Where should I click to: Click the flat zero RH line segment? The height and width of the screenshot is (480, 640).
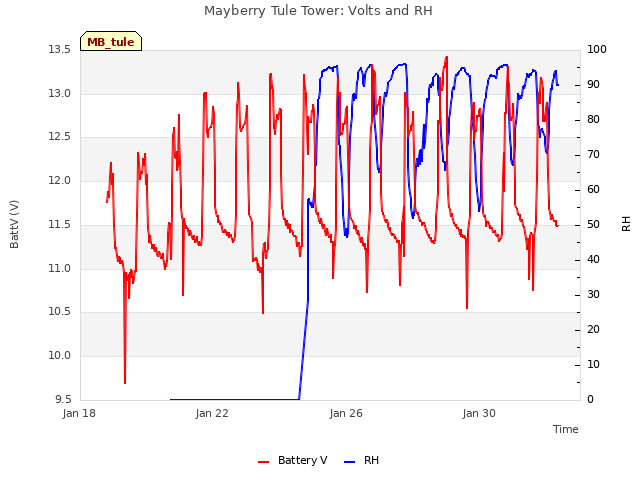(234, 399)
